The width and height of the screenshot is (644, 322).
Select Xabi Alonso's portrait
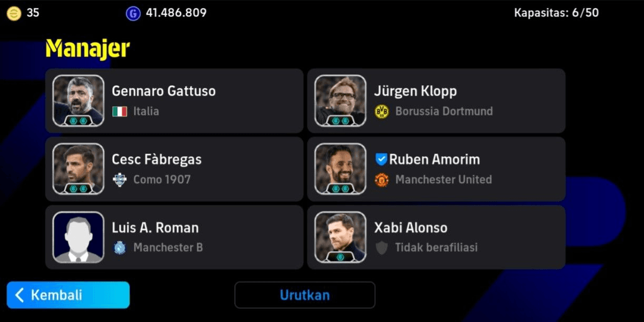click(340, 237)
